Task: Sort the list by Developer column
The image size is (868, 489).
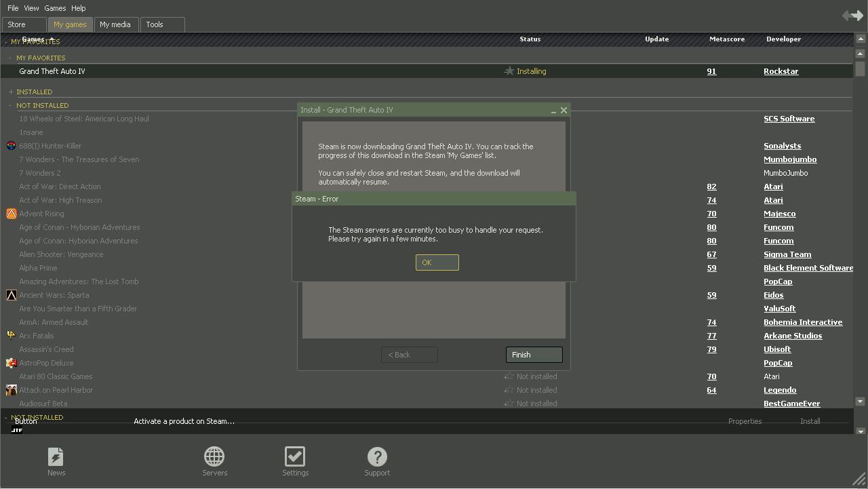Action: coord(783,39)
